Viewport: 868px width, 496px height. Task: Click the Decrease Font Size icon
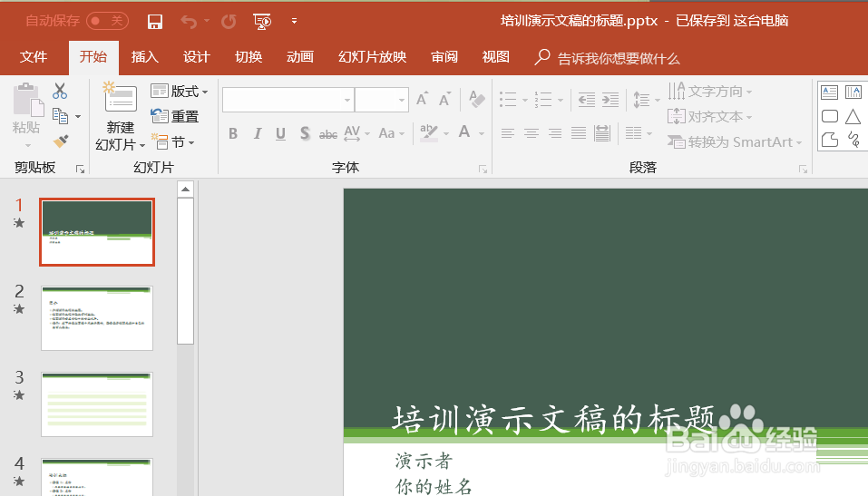point(445,100)
